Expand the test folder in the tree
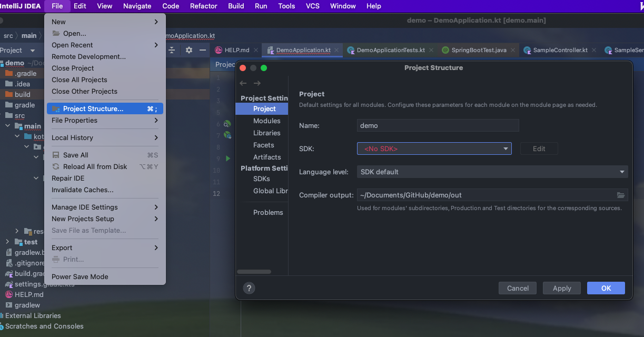The width and height of the screenshot is (644, 337). point(8,242)
